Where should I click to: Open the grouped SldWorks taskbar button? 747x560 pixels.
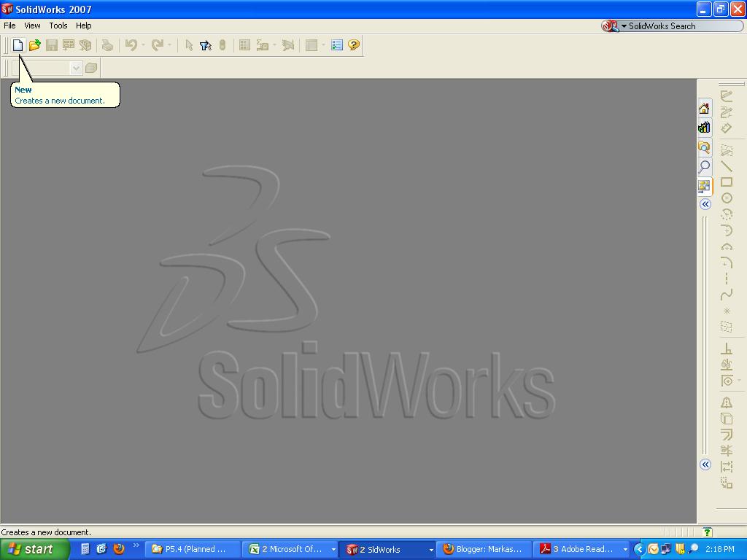[383, 549]
